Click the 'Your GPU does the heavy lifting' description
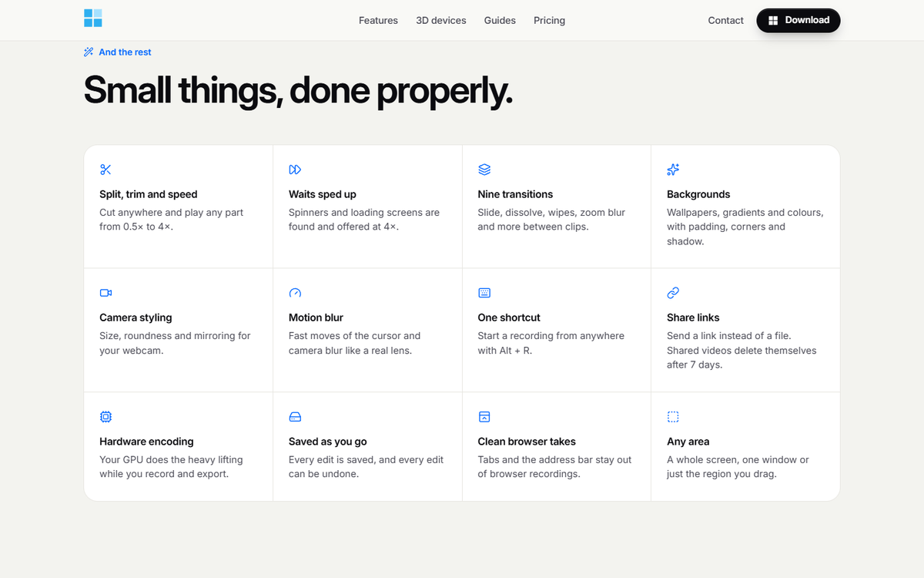Viewport: 924px width, 578px height. coord(171,466)
